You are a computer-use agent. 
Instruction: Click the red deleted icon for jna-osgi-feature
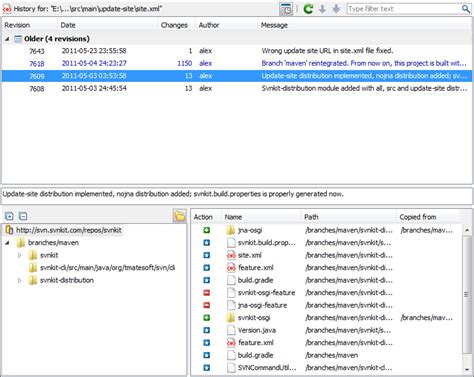click(x=207, y=305)
